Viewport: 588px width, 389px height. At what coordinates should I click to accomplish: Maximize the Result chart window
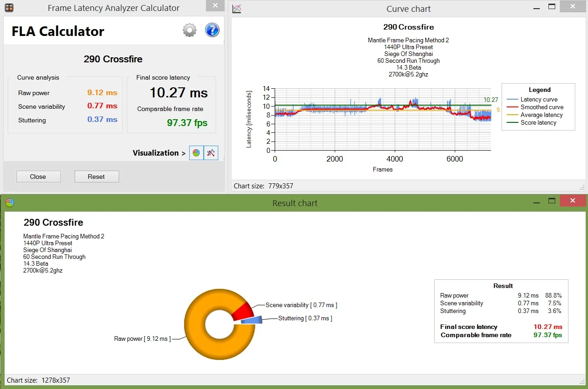(x=552, y=201)
